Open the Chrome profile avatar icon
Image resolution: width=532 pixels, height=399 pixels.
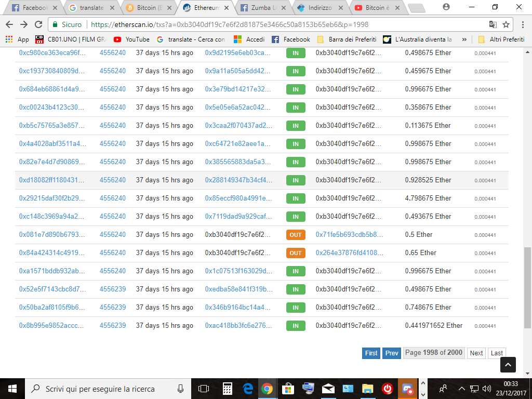pyautogui.click(x=446, y=7)
